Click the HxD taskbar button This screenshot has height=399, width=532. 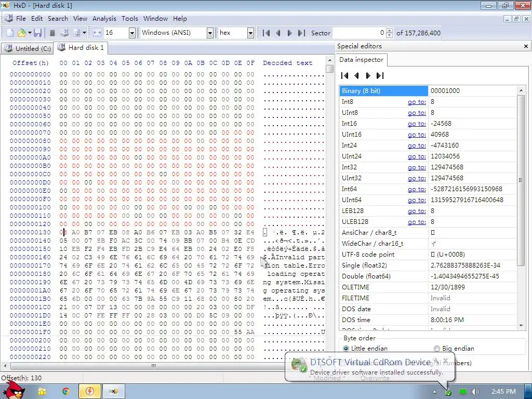coord(114,392)
